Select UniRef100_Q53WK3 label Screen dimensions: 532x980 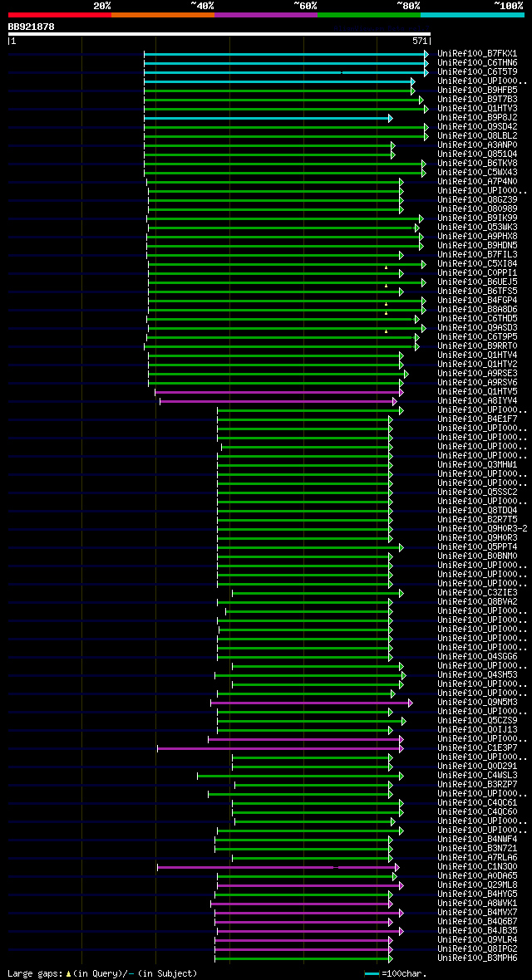[x=477, y=228]
